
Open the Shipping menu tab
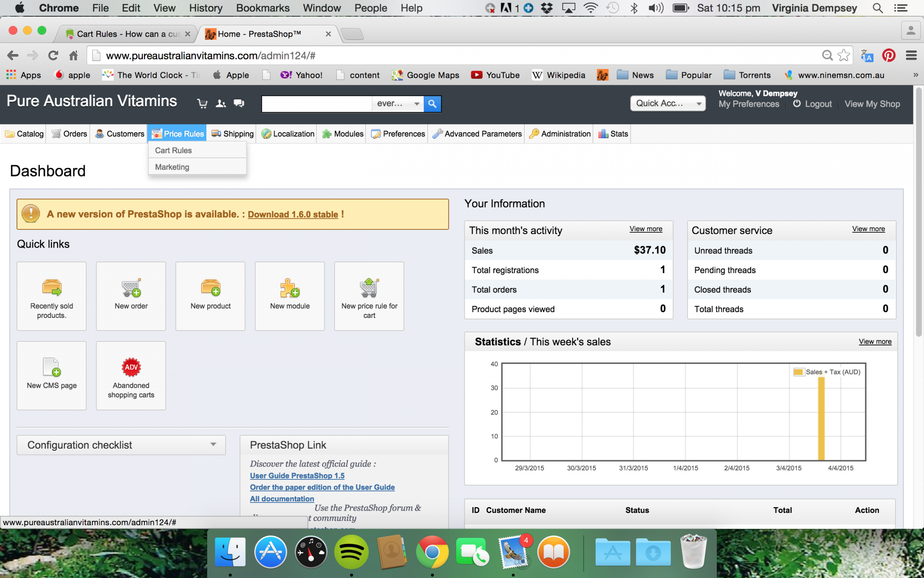click(x=233, y=134)
